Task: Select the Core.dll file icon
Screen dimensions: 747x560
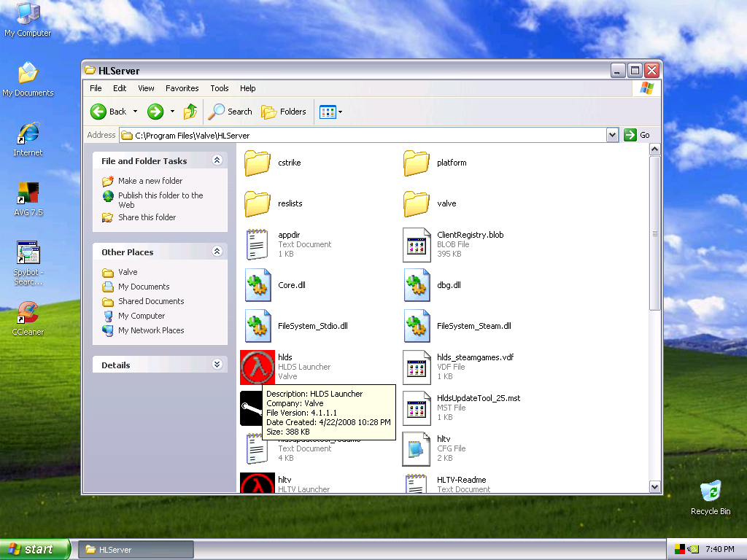Action: [x=258, y=285]
